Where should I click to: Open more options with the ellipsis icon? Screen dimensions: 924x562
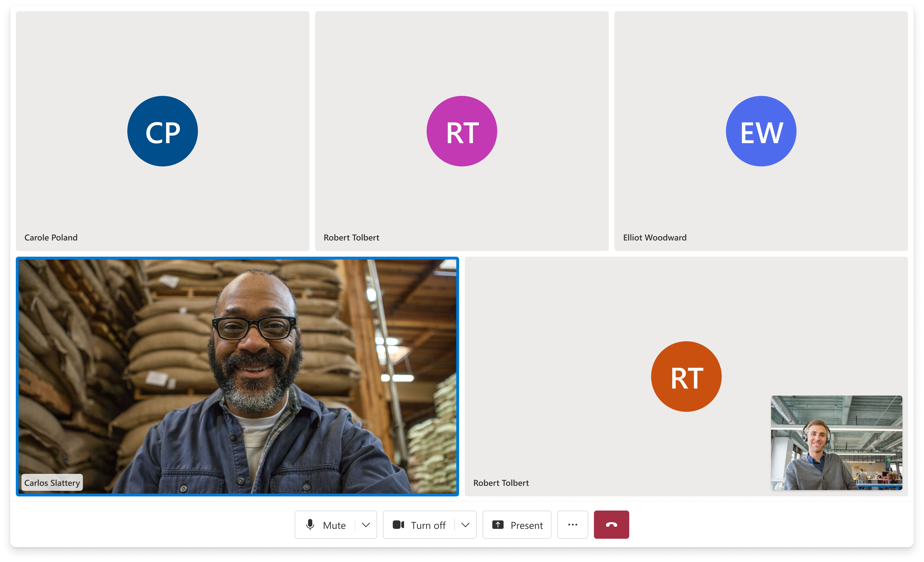573,525
